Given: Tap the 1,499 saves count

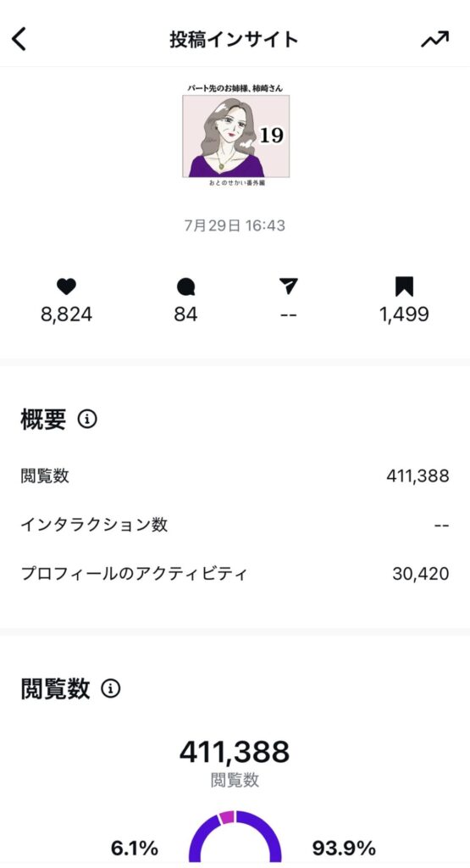Looking at the screenshot, I should 404,314.
